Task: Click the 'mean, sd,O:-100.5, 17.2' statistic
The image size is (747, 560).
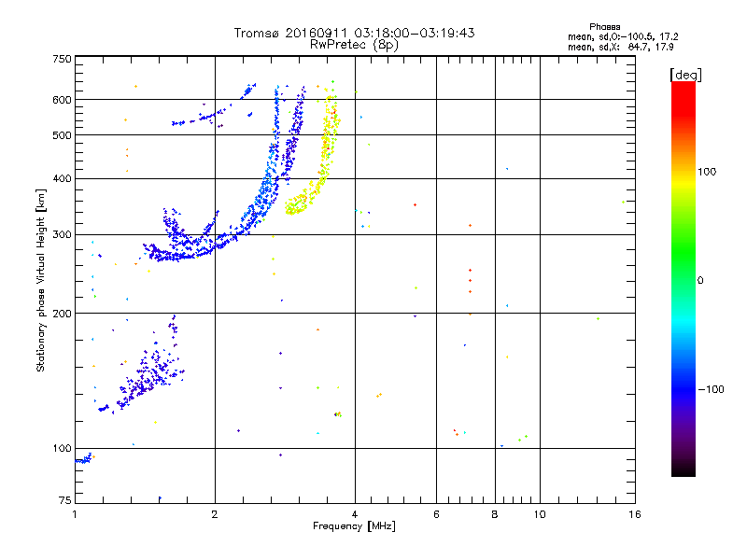Action: (623, 36)
